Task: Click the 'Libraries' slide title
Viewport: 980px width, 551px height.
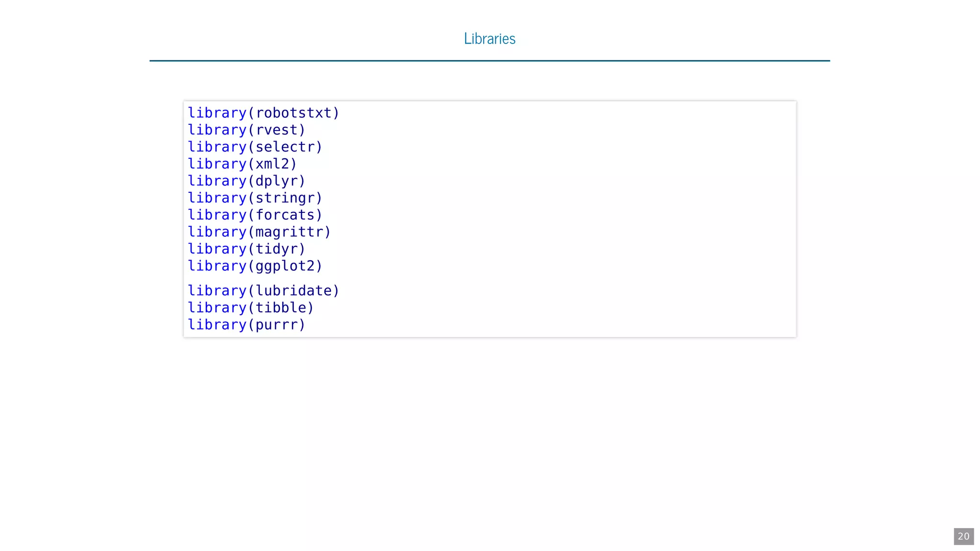Action: coord(490,39)
